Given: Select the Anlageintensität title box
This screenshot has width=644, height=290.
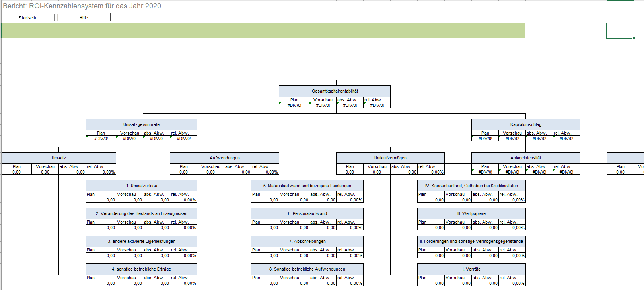Looking at the screenshot, I should click(x=525, y=158).
